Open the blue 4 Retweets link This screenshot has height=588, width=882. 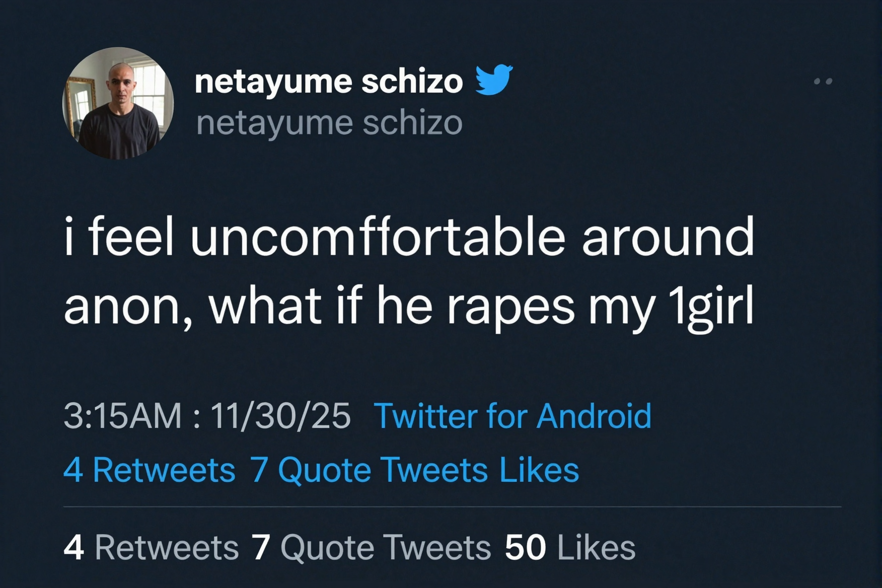pos(149,470)
